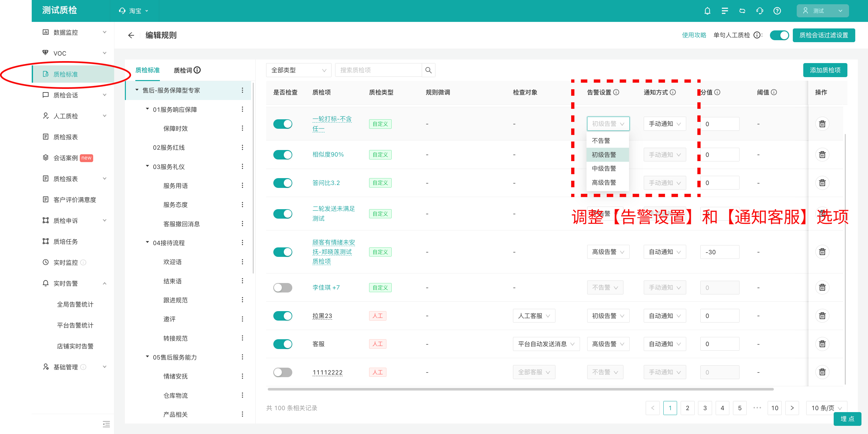Delete the 11112222 row
The image size is (868, 434).
[822, 372]
